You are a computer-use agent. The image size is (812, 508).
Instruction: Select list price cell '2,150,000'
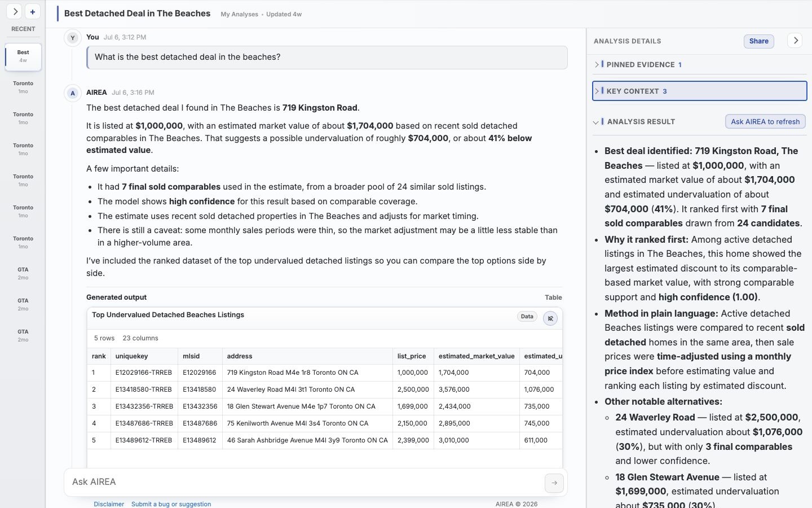point(413,423)
